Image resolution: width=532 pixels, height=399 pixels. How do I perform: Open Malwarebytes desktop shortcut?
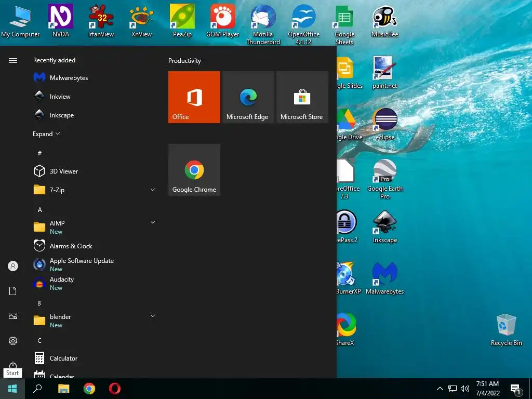pos(385,278)
